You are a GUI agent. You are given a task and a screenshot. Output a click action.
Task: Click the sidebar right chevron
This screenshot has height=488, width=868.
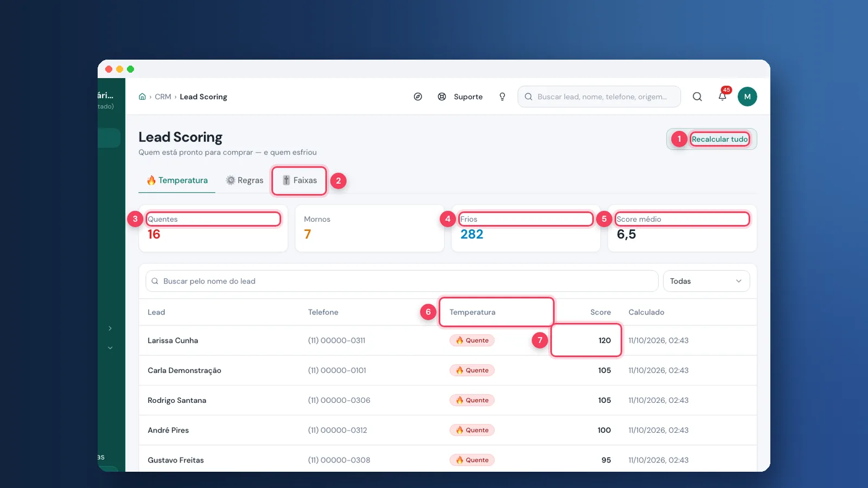(x=110, y=328)
